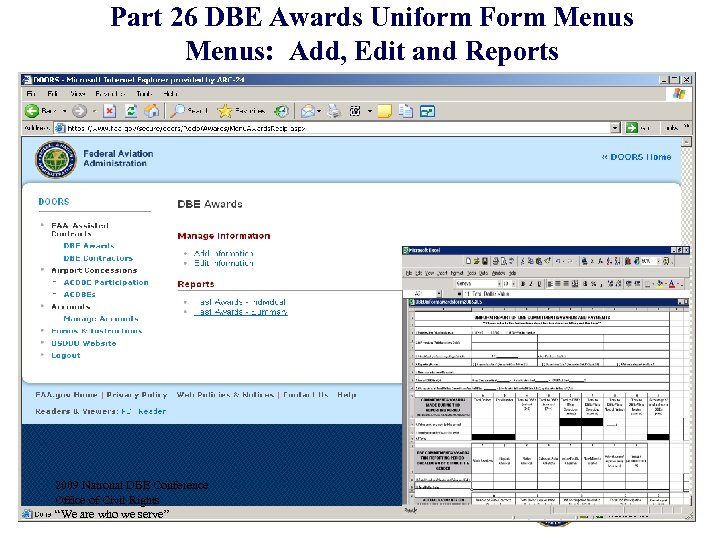720x540 pixels.
Task: Click the Excel Print icon
Action: click(x=495, y=261)
